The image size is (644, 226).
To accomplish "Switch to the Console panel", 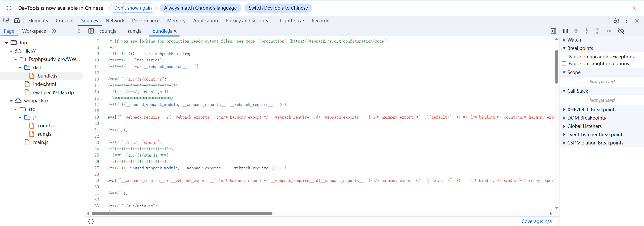I will 64,21.
